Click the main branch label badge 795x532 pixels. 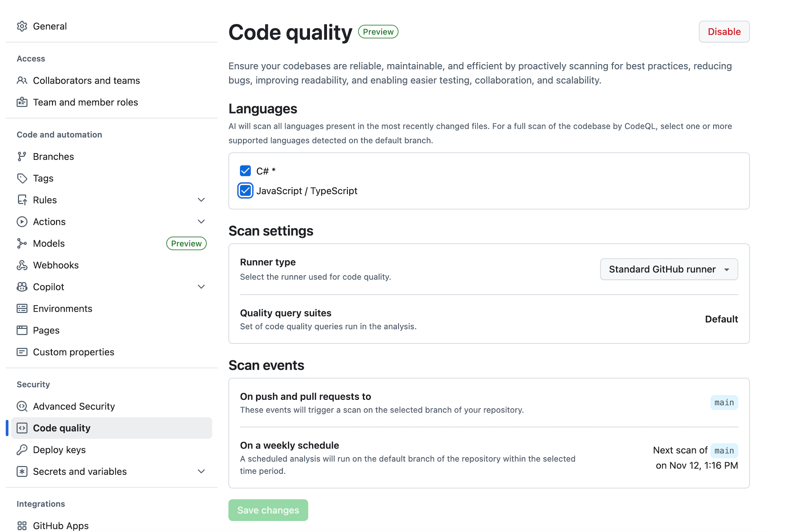click(x=724, y=403)
